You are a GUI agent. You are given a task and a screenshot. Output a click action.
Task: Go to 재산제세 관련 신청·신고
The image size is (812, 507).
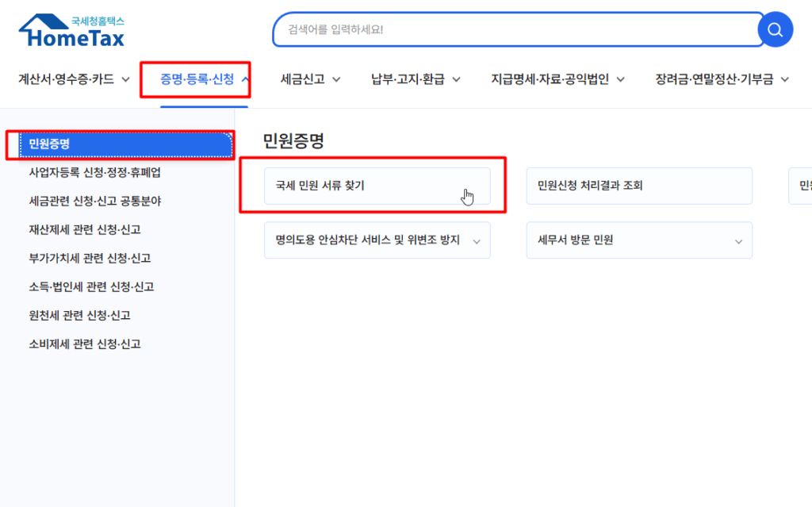84,229
